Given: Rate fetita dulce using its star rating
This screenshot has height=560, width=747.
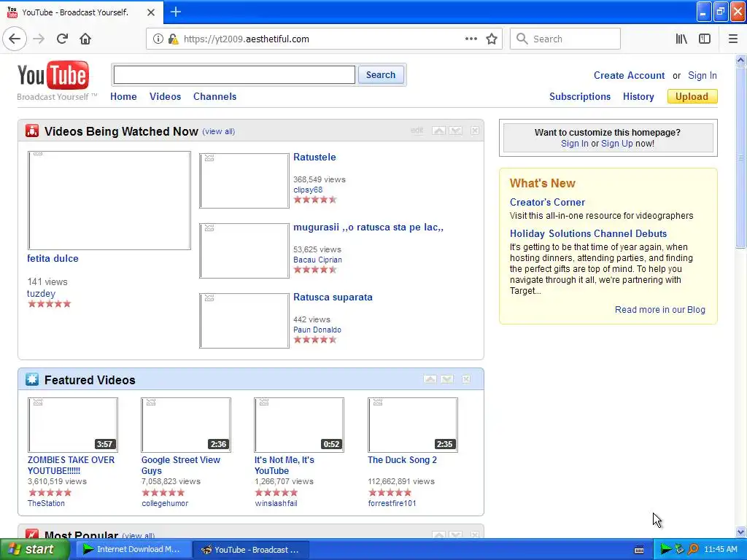Looking at the screenshot, I should (50, 304).
